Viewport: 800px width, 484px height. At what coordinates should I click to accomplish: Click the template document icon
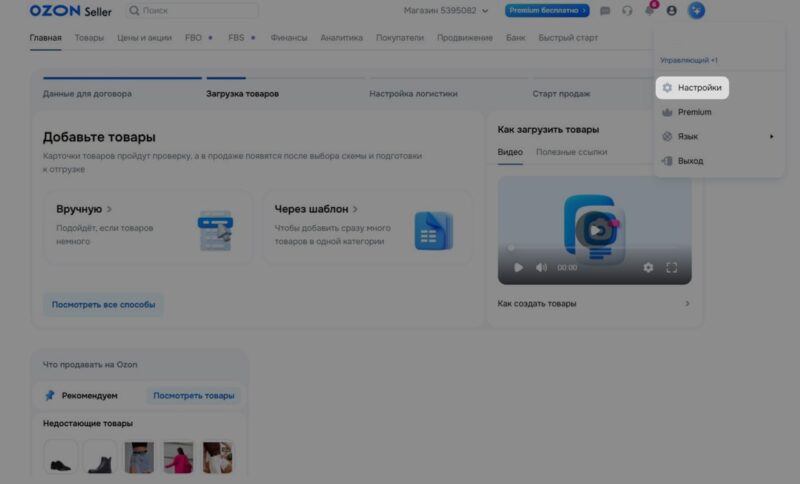click(x=434, y=231)
